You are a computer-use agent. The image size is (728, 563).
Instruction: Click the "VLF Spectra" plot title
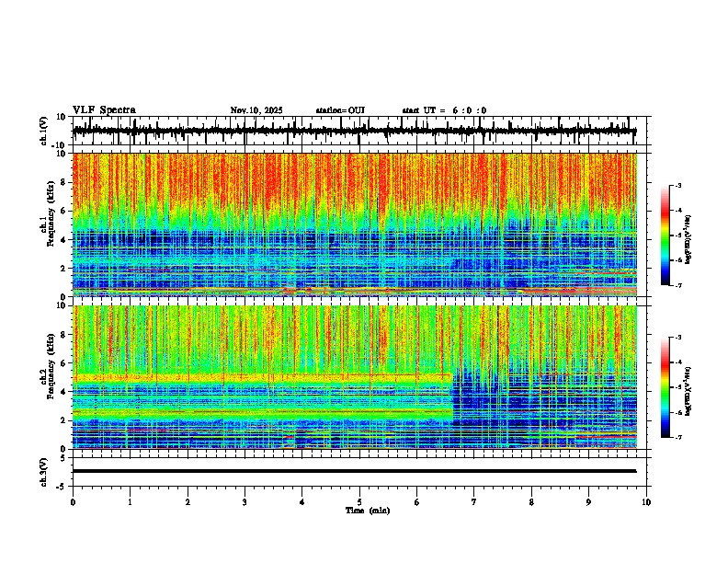(104, 110)
